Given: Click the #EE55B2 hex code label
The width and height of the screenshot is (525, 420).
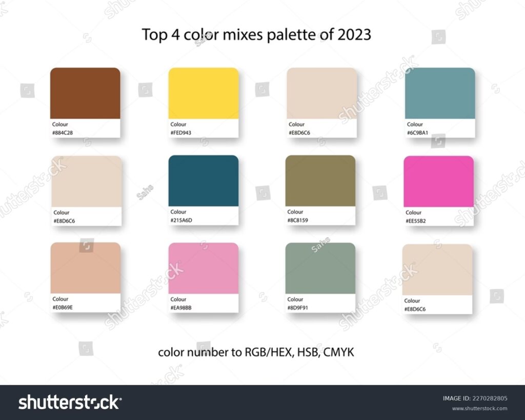Looking at the screenshot, I should 416,222.
